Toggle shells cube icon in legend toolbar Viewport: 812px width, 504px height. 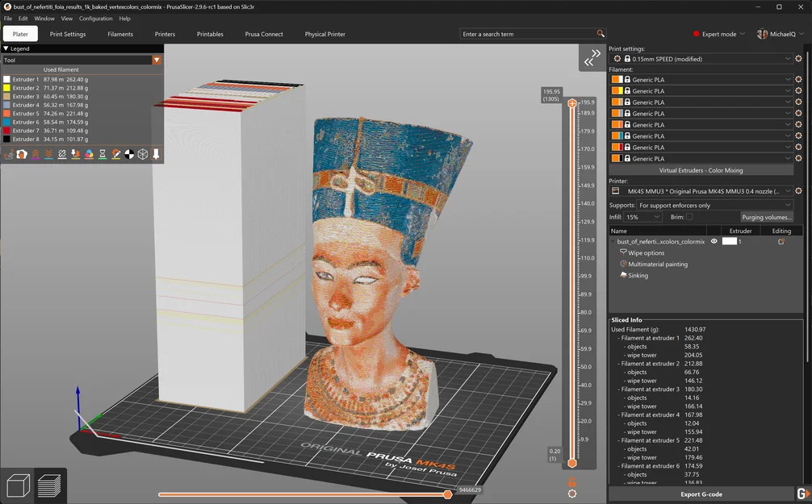[143, 154]
